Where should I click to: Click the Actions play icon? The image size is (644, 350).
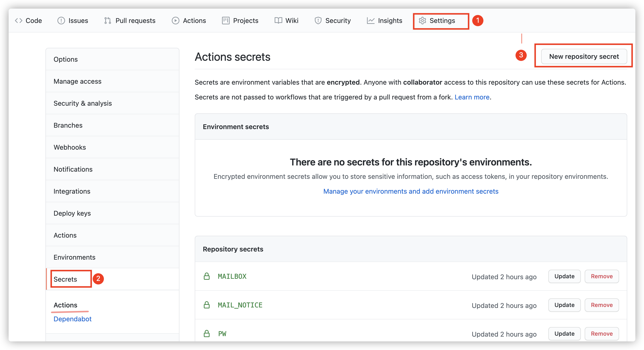click(176, 21)
